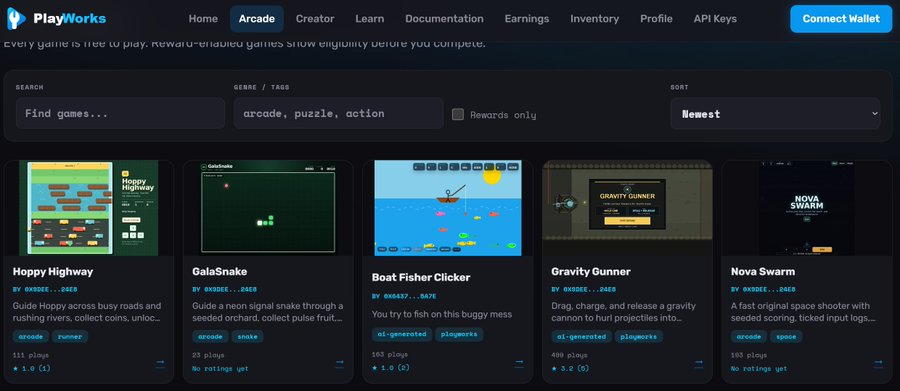Click the playworks tag on Gravity Gunner
Screen dimensions: 900x391
tap(639, 336)
